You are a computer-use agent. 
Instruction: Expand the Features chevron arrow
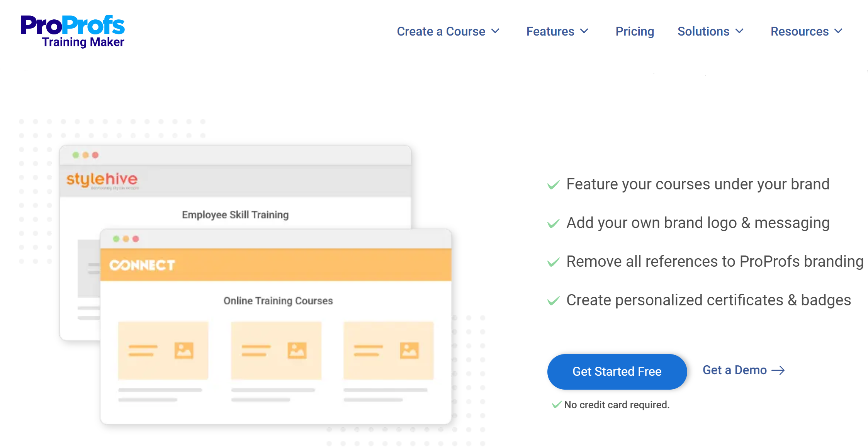[x=584, y=31]
